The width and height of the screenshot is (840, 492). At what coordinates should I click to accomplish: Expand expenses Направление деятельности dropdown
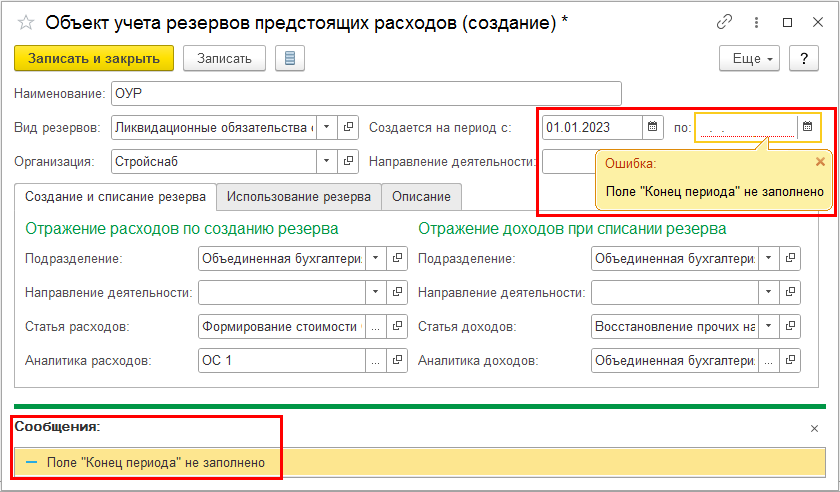click(376, 292)
